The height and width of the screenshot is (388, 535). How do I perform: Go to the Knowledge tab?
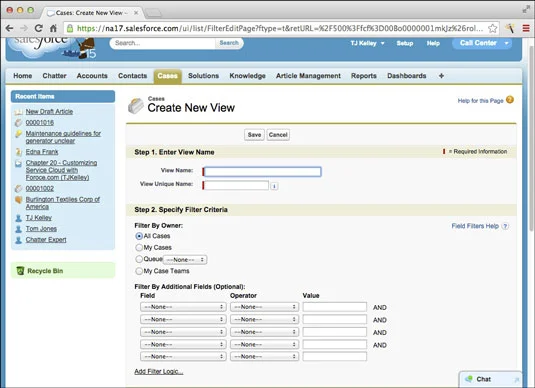pyautogui.click(x=247, y=76)
